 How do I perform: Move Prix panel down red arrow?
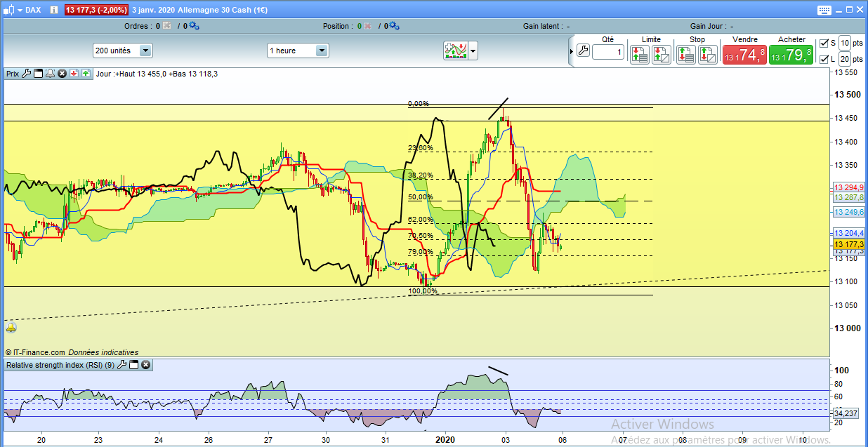[74, 73]
